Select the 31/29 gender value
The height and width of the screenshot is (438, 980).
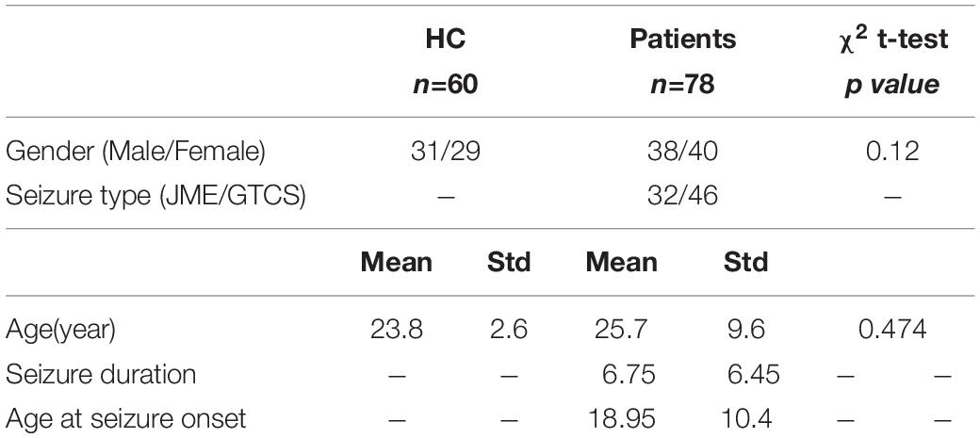click(446, 153)
